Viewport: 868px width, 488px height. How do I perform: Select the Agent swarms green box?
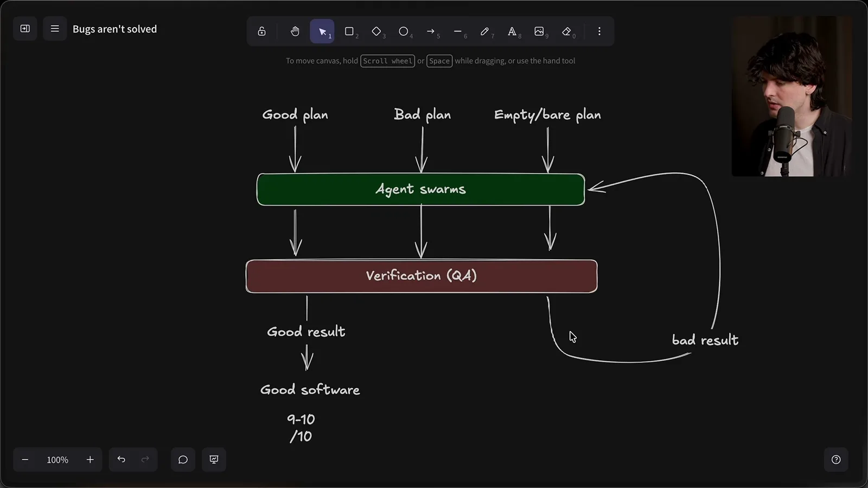coord(421,190)
